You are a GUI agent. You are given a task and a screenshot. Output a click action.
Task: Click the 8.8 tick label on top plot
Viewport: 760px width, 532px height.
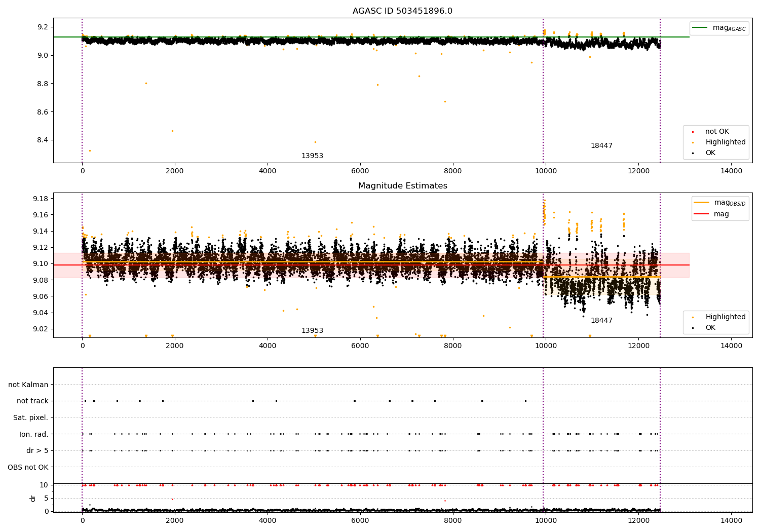42,84
